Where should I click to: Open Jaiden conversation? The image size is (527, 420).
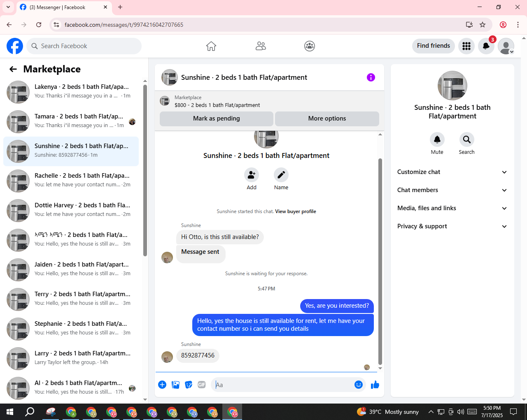tap(71, 270)
